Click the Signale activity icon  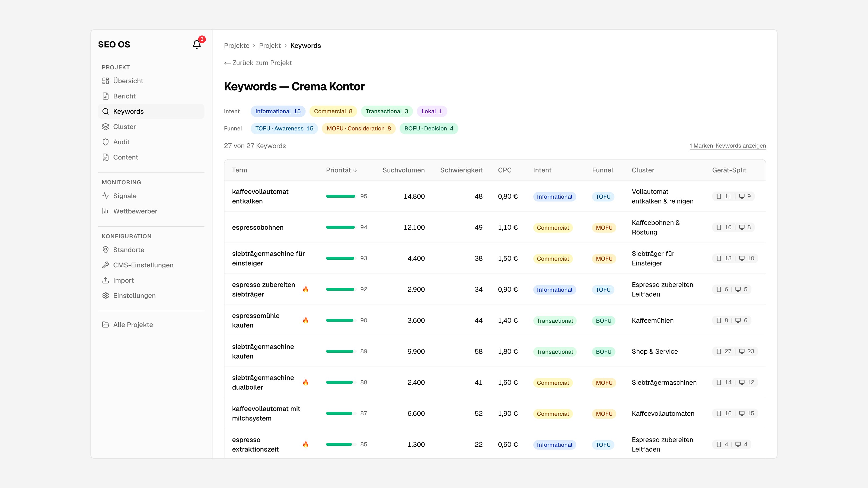(x=106, y=196)
